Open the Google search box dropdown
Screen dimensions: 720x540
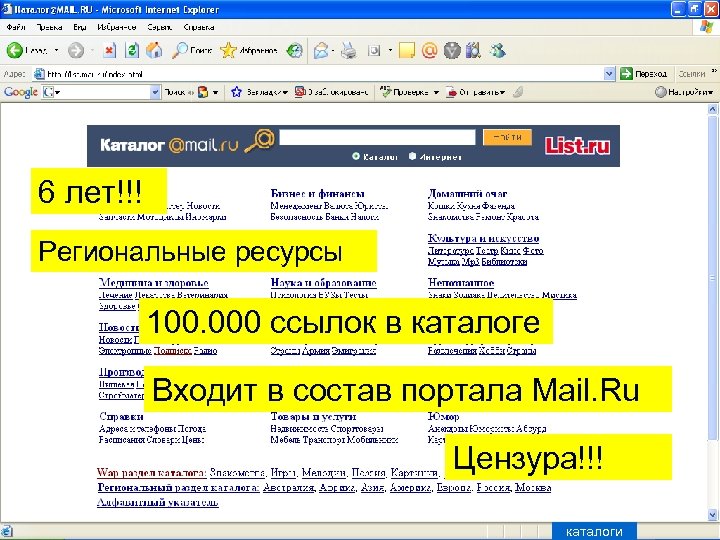[156, 92]
